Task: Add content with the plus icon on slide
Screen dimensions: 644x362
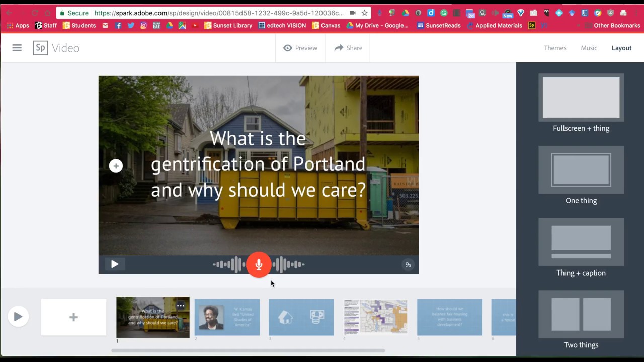Action: (x=116, y=166)
